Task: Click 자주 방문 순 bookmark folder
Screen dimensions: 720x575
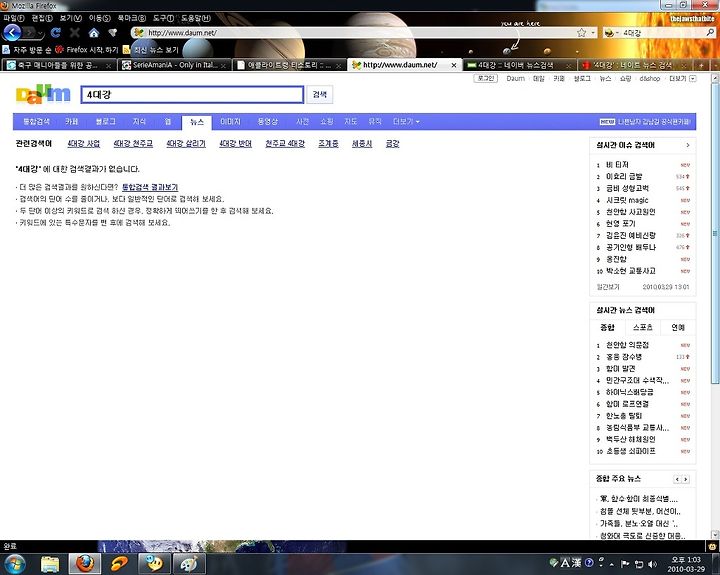Action: coord(27,50)
